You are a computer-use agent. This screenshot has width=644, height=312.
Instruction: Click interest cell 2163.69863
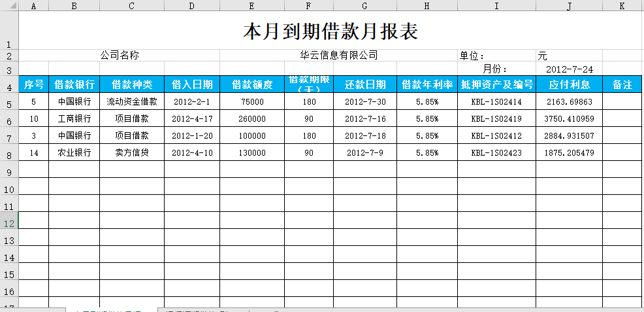tap(569, 102)
